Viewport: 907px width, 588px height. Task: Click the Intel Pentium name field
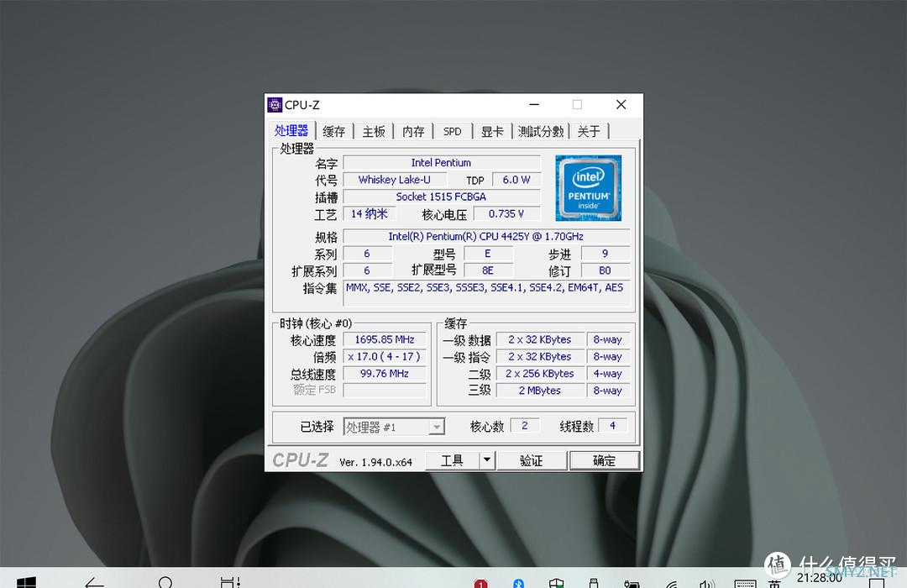(x=442, y=163)
